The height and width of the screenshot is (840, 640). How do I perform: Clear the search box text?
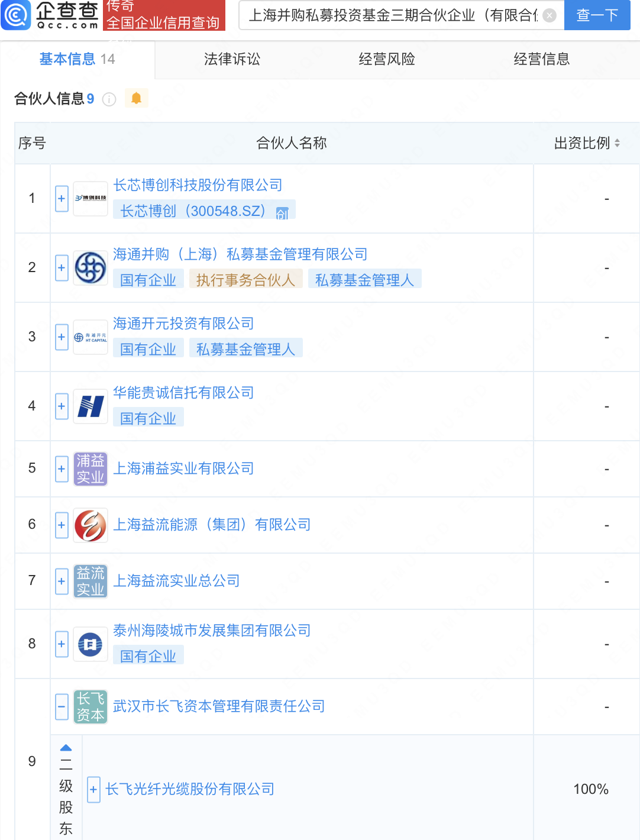[550, 15]
